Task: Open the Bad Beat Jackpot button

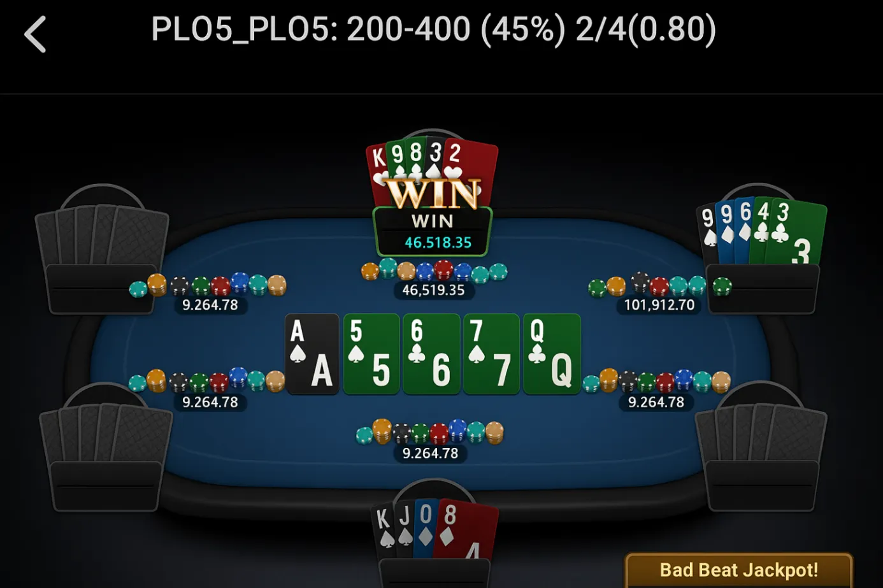Action: 739,570
